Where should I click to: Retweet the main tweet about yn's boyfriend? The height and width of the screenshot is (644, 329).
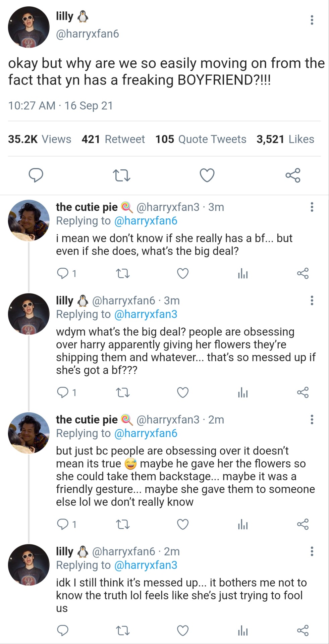pyautogui.click(x=121, y=175)
